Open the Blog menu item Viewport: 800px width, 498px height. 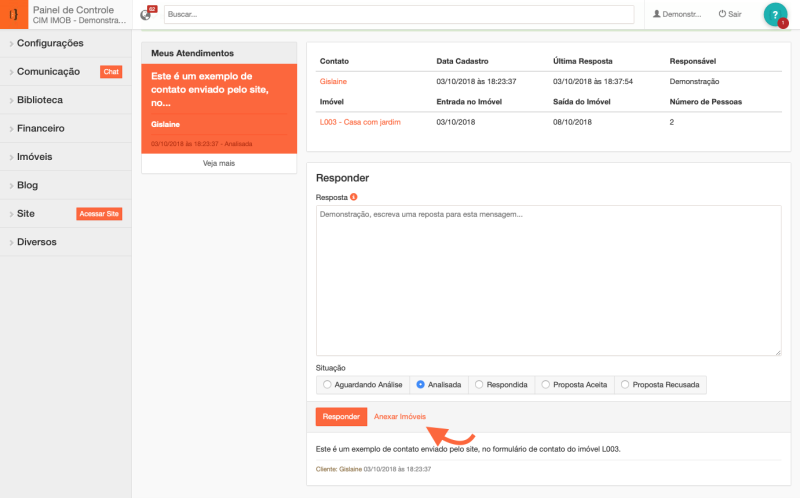pyautogui.click(x=27, y=186)
